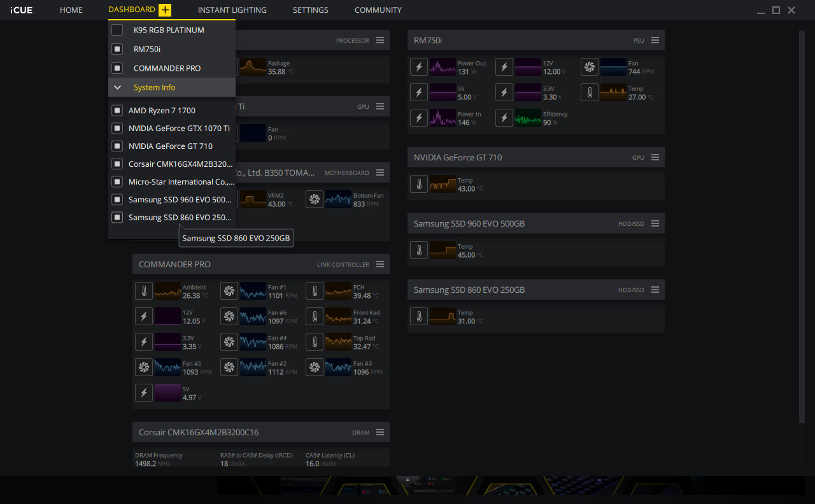Click the CPU Package 35.88 reading
The image size is (815, 504).
click(281, 71)
